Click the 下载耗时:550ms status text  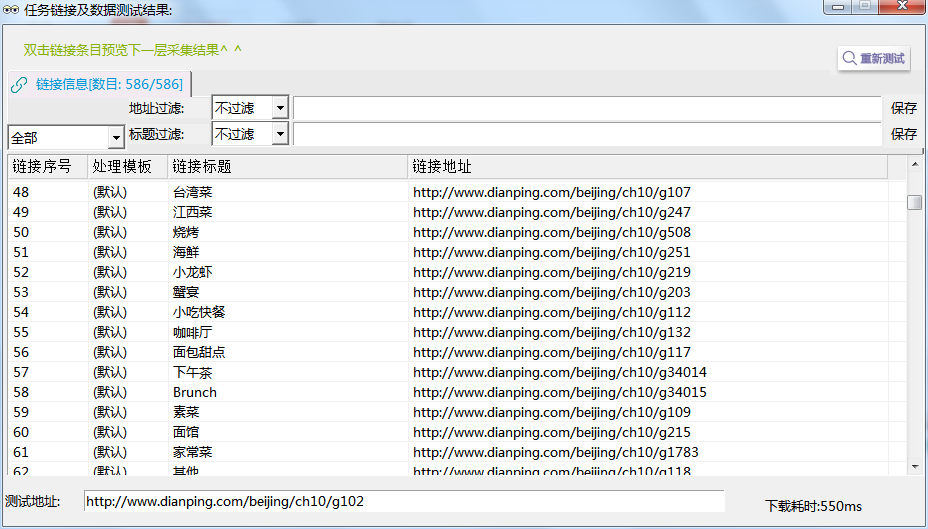pos(813,506)
